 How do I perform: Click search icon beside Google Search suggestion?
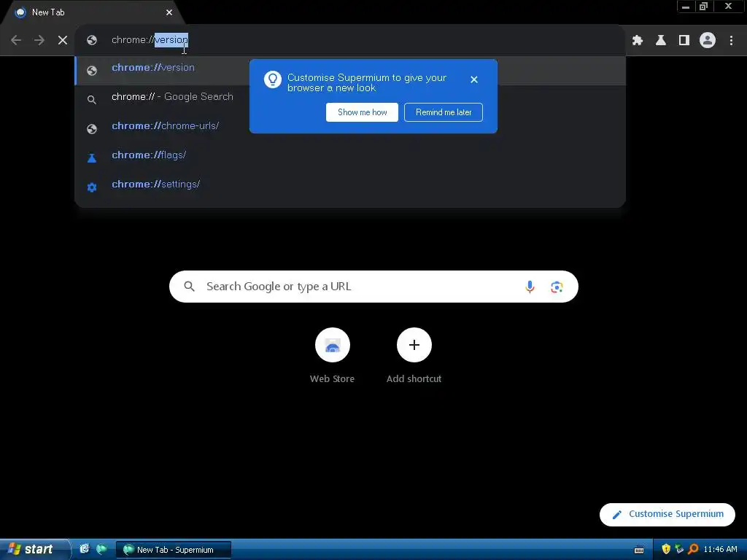click(x=92, y=99)
